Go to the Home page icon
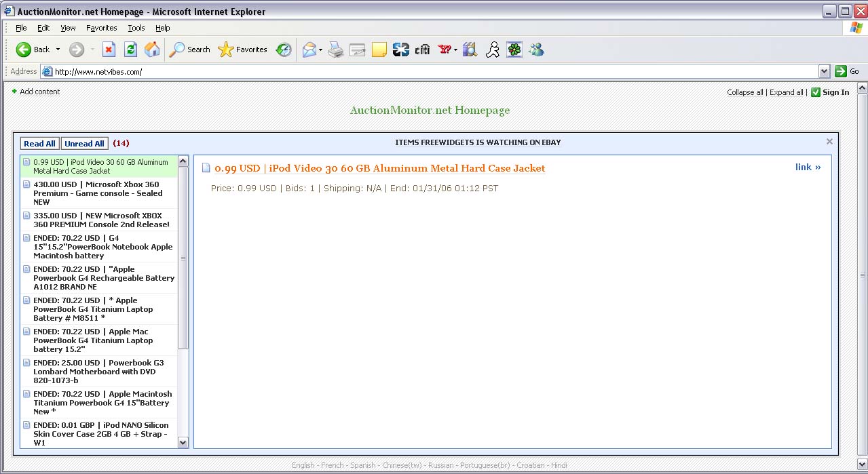Image resolution: width=868 pixels, height=474 pixels. pyautogui.click(x=152, y=50)
